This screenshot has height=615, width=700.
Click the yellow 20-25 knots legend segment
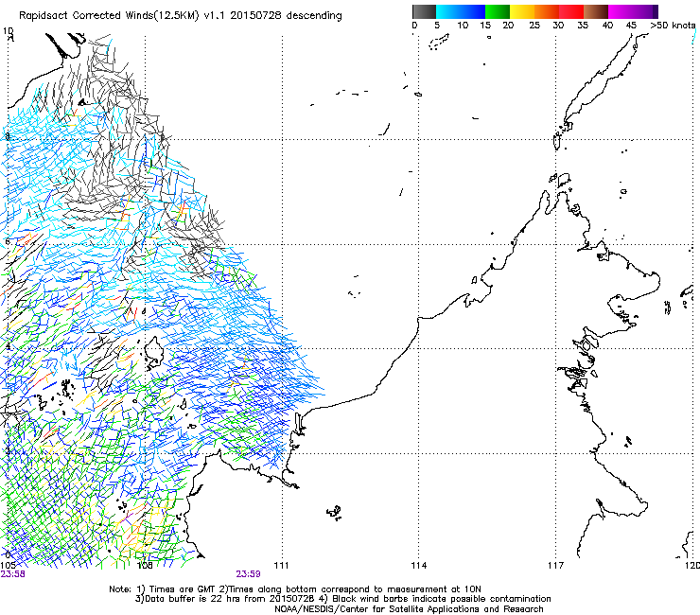click(x=522, y=11)
